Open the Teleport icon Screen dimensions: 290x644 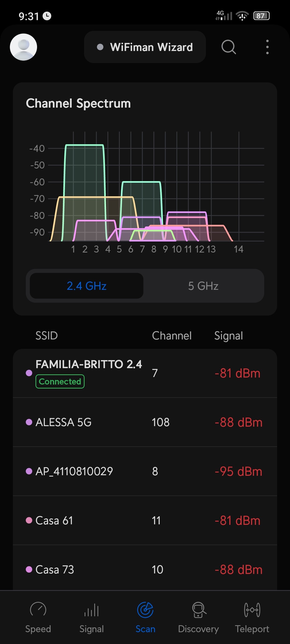coord(252,610)
